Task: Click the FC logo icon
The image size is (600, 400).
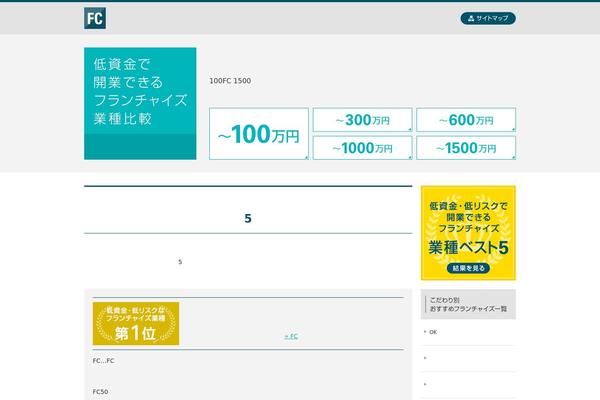Action: (x=95, y=18)
